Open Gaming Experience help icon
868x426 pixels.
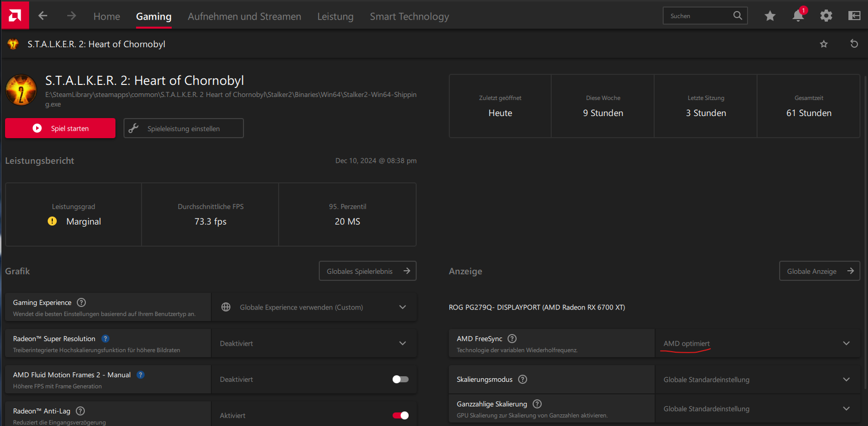(81, 302)
